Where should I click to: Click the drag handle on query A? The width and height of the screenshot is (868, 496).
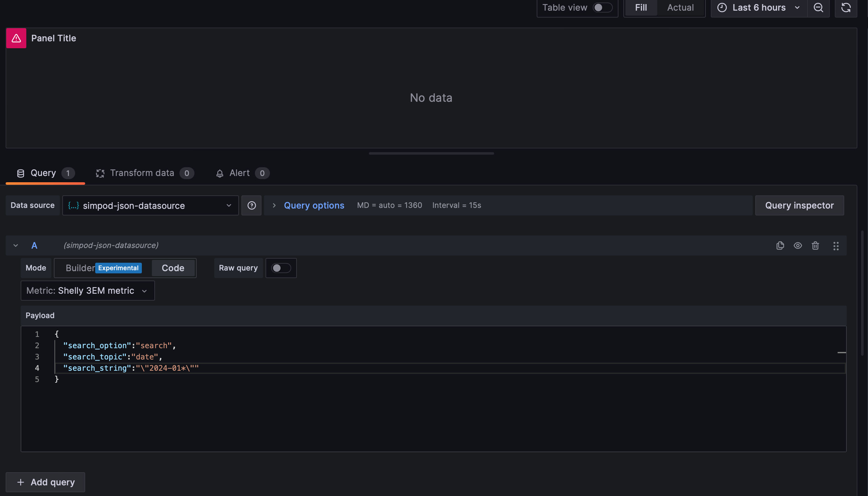[x=836, y=245]
